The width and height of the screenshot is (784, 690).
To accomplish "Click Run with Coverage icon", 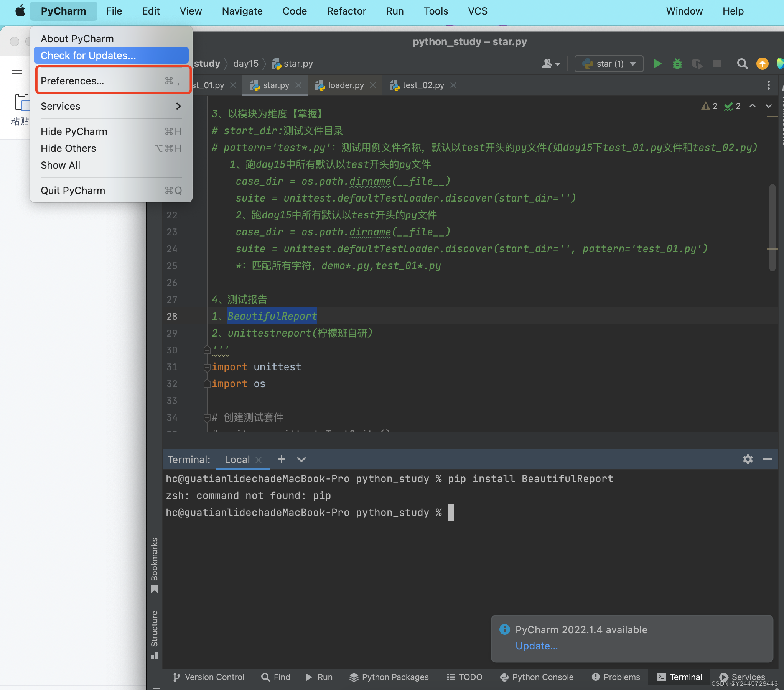I will coord(697,64).
